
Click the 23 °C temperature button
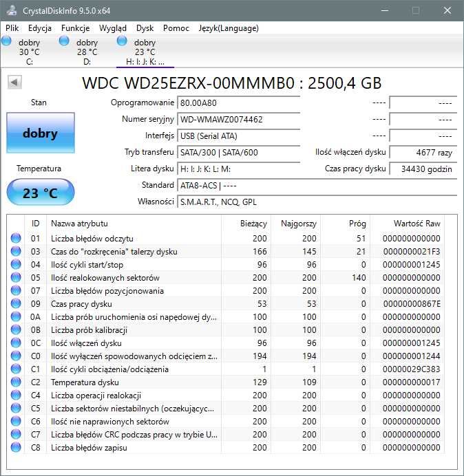[41, 193]
